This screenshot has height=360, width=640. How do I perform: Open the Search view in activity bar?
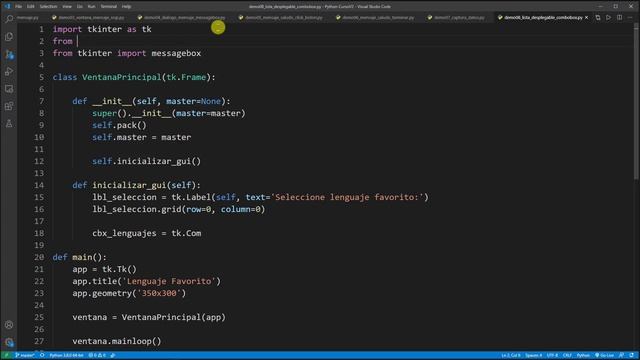[9, 19]
